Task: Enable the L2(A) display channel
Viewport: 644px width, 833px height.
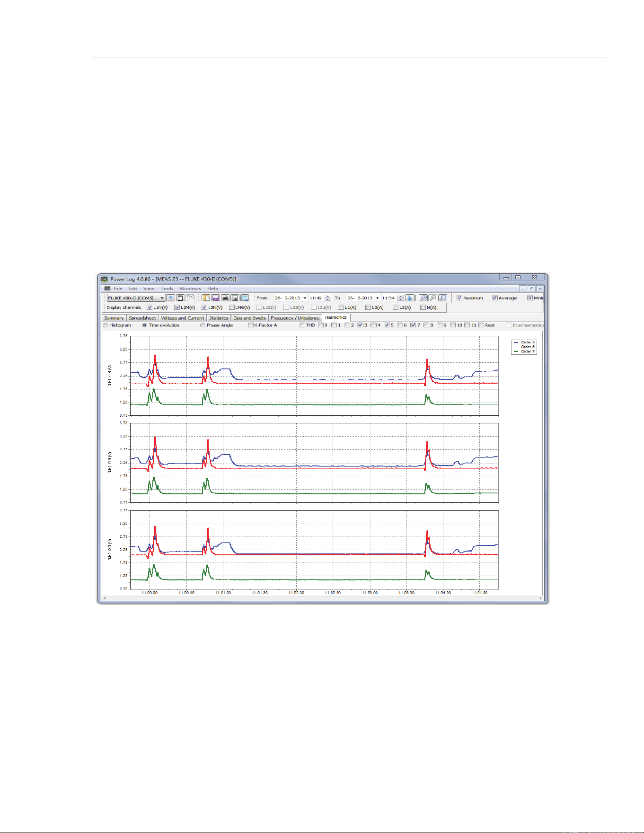Action: click(368, 307)
